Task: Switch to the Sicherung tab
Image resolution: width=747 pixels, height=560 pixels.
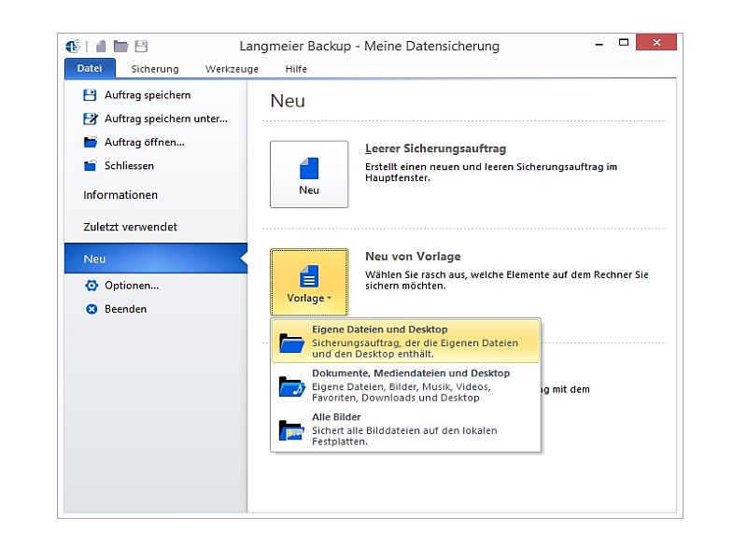Action: coord(155,69)
